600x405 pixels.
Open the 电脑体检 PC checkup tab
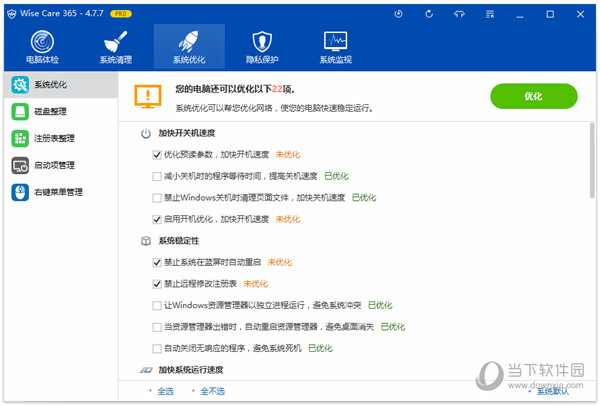(42, 47)
